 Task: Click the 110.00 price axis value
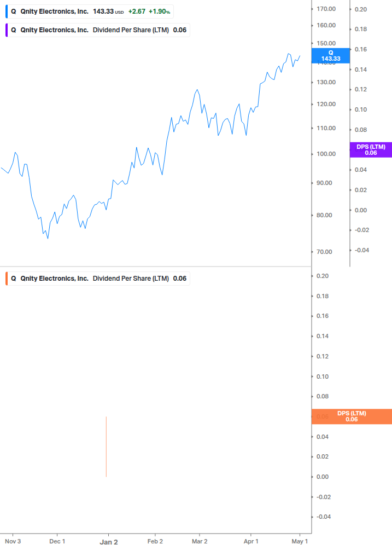pos(326,129)
